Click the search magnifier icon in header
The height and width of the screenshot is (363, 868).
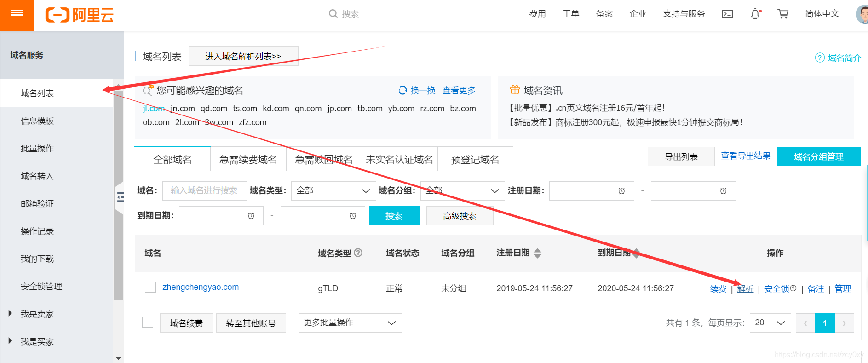(333, 14)
